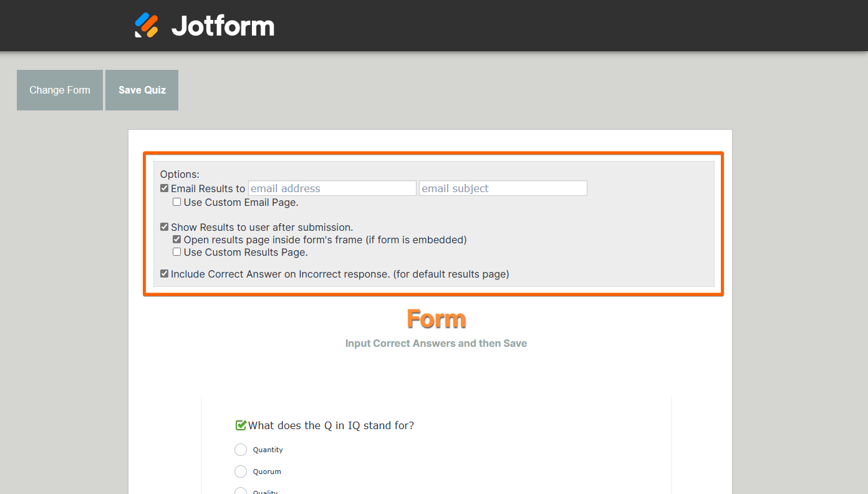Click the Options label in settings panel
The height and width of the screenshot is (494, 868).
click(180, 175)
